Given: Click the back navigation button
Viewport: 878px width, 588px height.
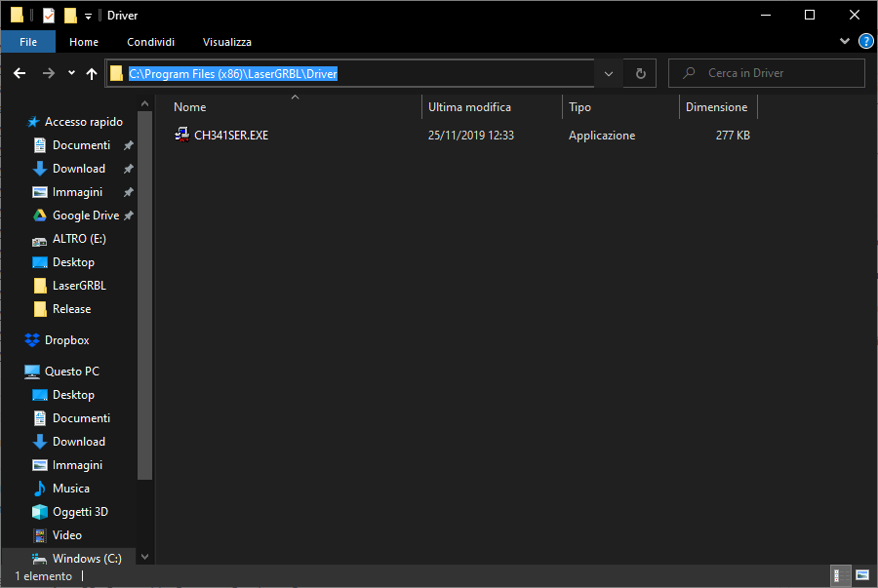Looking at the screenshot, I should click(20, 72).
